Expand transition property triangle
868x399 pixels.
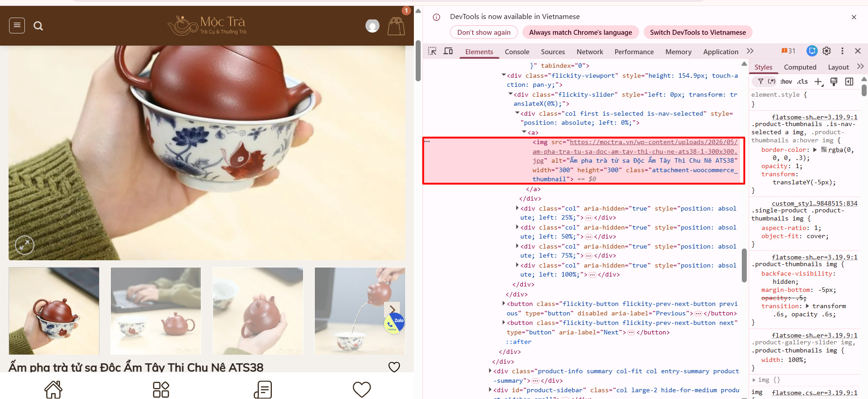click(808, 306)
